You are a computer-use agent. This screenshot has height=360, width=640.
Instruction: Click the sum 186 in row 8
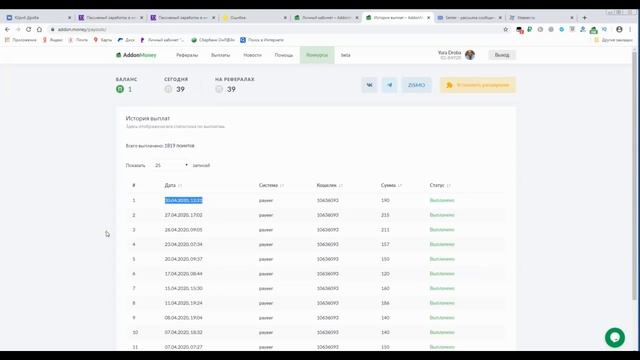click(x=385, y=303)
